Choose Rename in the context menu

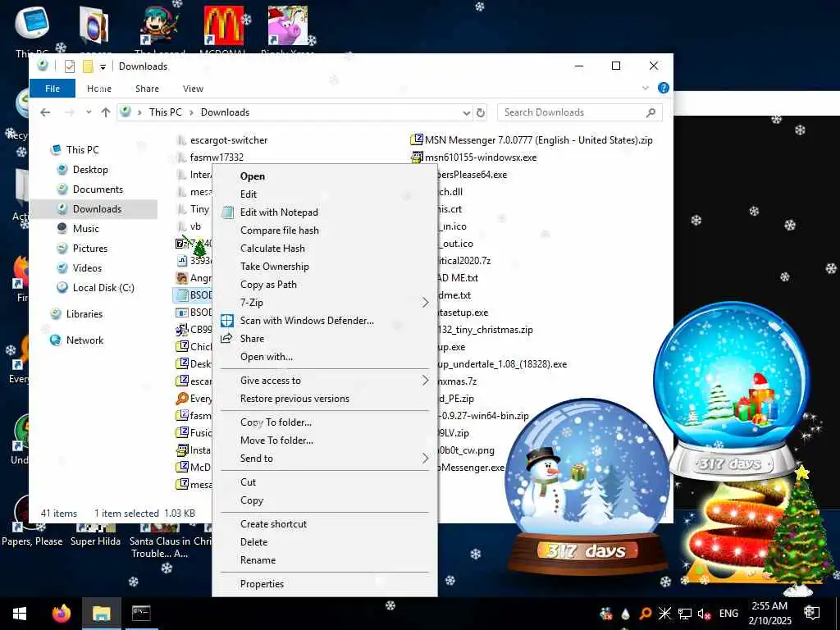[325, 560]
